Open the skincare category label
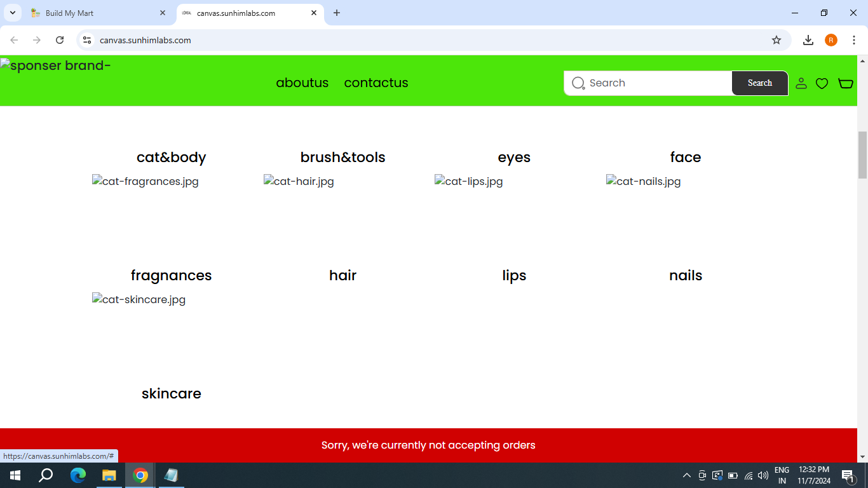The height and width of the screenshot is (488, 868). 172,394
